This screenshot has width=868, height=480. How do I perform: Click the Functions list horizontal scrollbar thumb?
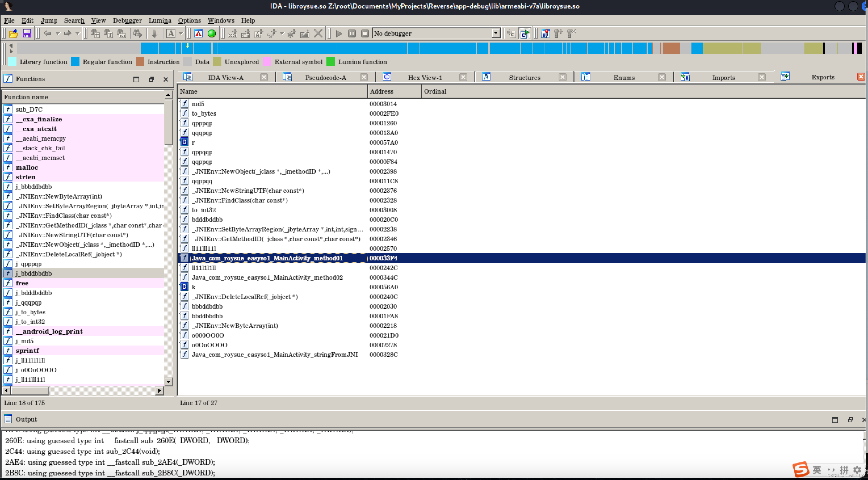click(30, 391)
